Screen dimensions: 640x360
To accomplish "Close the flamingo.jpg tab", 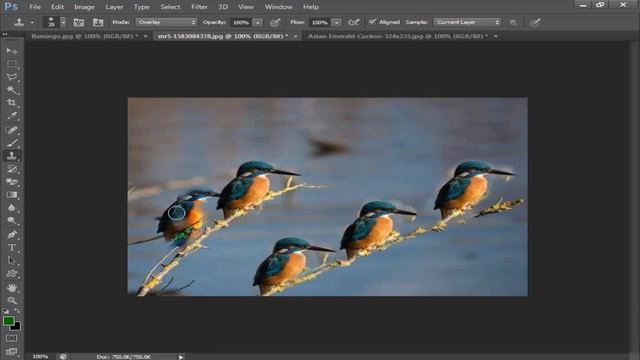I will pos(146,36).
